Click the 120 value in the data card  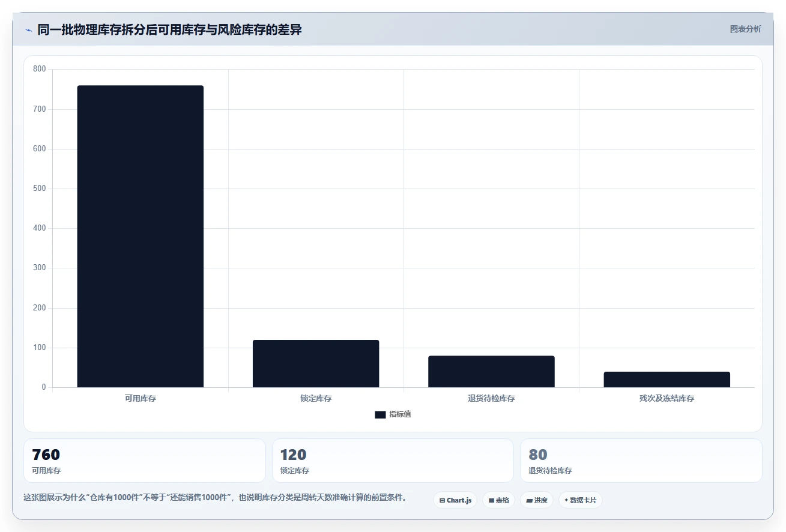(x=294, y=455)
